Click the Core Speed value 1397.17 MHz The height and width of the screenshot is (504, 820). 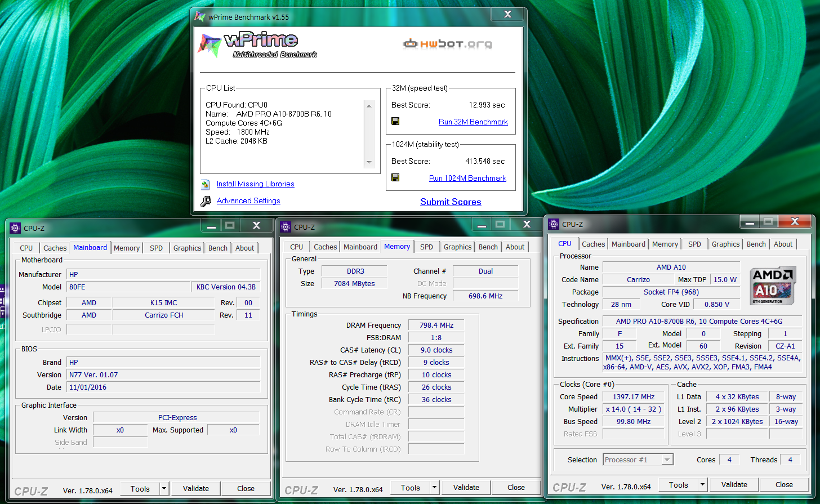tap(634, 396)
